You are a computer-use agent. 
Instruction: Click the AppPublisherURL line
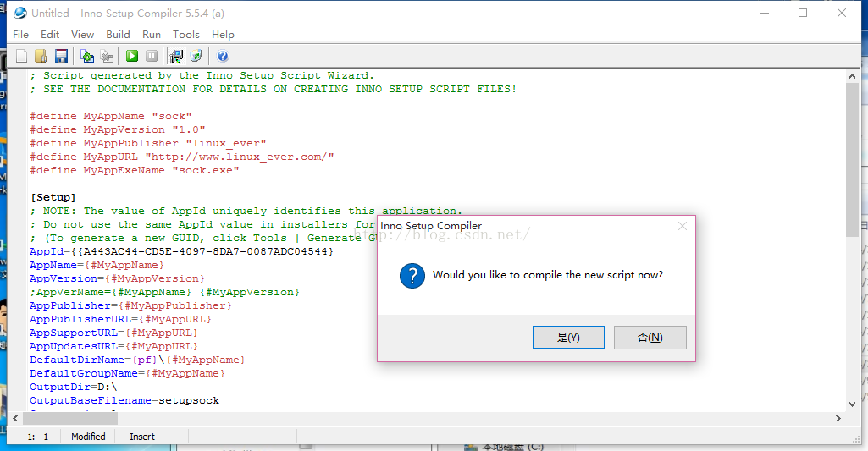pyautogui.click(x=121, y=319)
